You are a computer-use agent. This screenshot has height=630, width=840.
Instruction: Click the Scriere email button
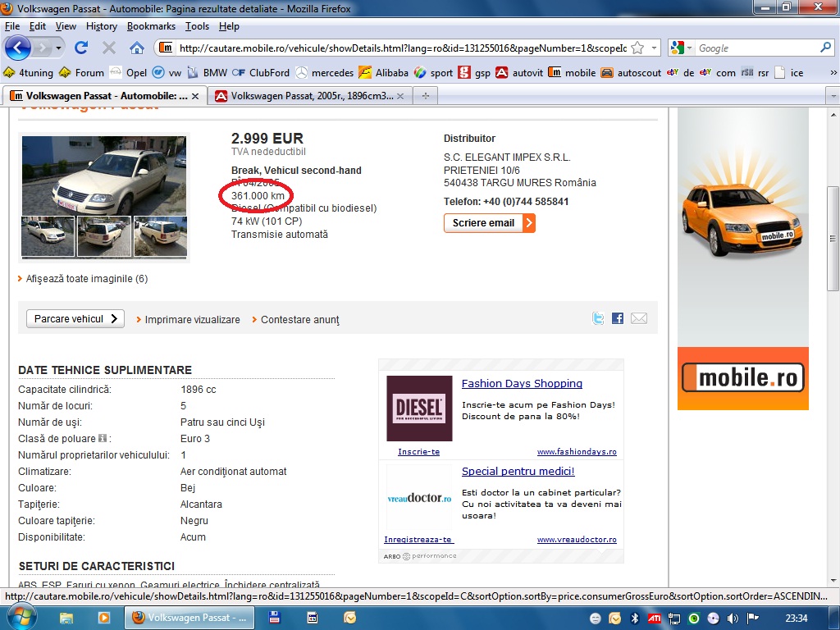tap(489, 223)
